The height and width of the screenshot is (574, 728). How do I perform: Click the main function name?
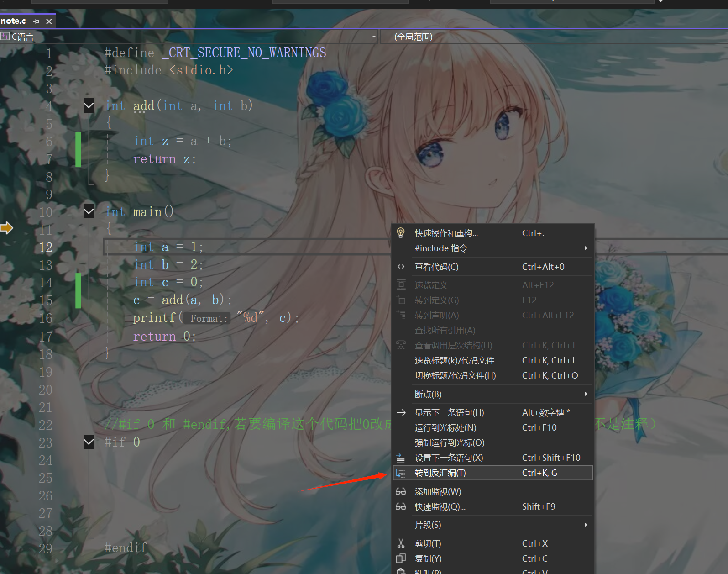pyautogui.click(x=147, y=212)
